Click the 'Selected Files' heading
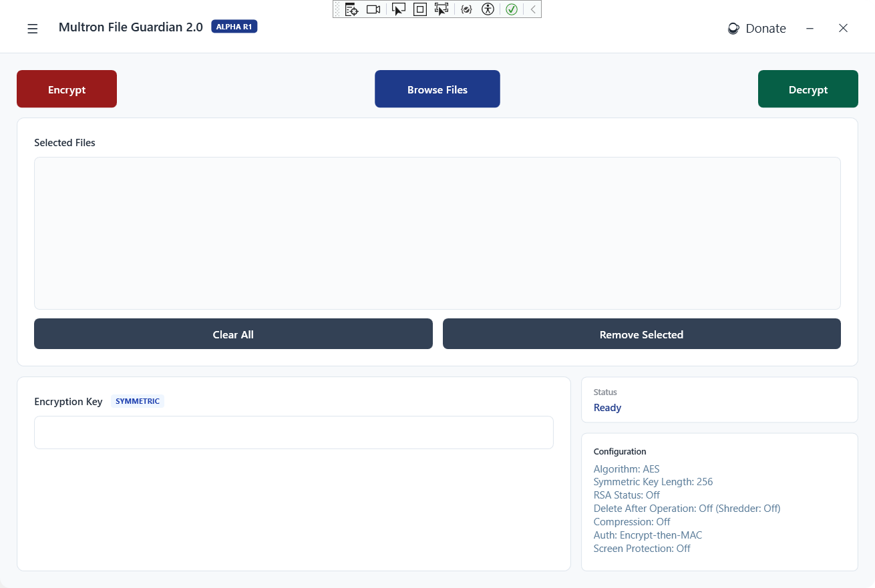This screenshot has width=875, height=588. click(65, 143)
